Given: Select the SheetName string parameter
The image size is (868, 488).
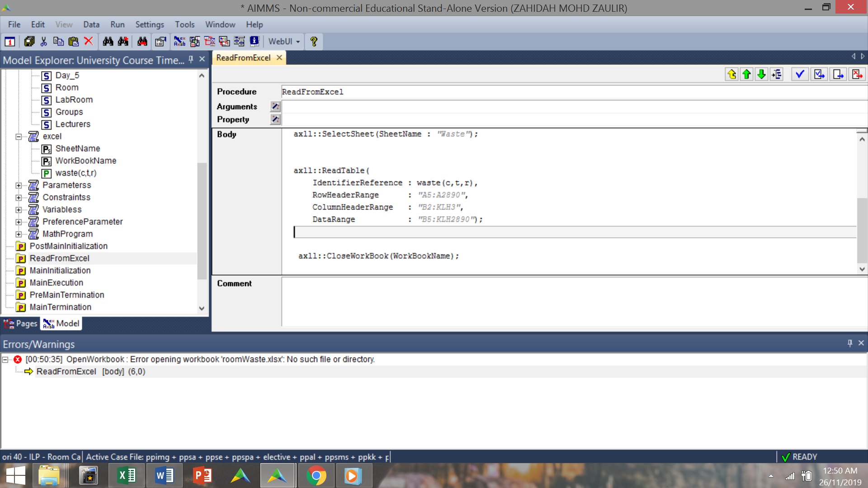Looking at the screenshot, I should coord(77,149).
